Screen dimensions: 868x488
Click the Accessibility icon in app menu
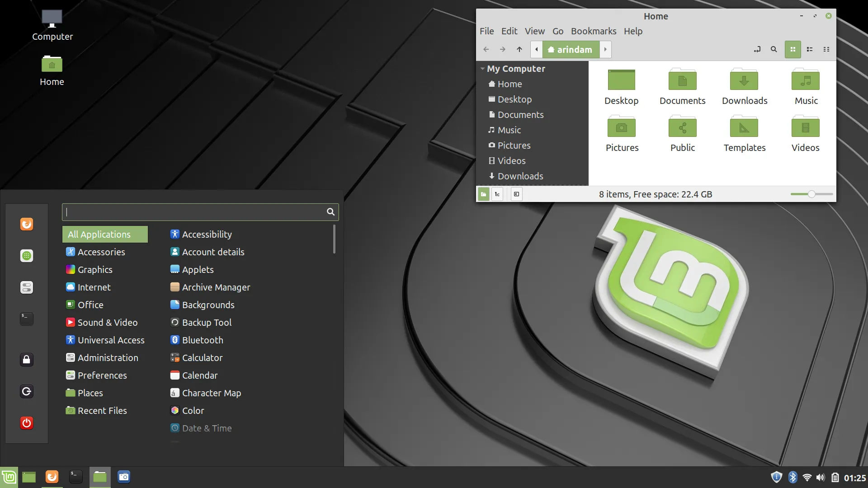tap(174, 234)
